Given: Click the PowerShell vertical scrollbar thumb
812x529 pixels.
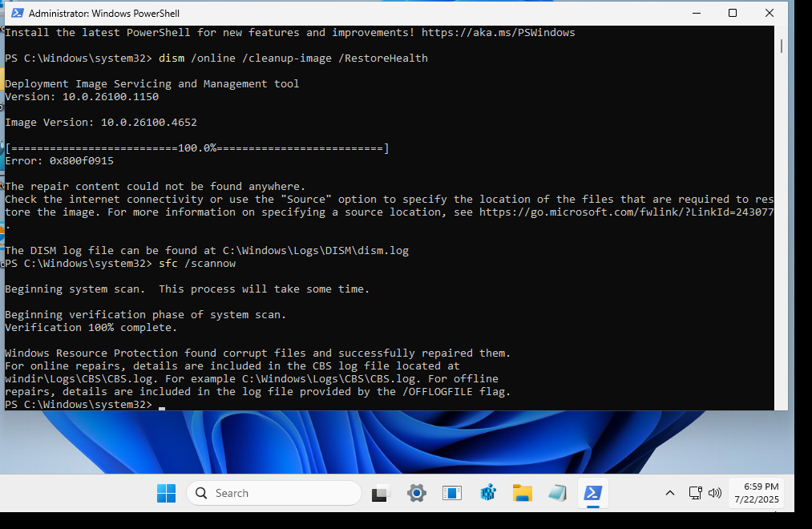Looking at the screenshot, I should pyautogui.click(x=781, y=46).
